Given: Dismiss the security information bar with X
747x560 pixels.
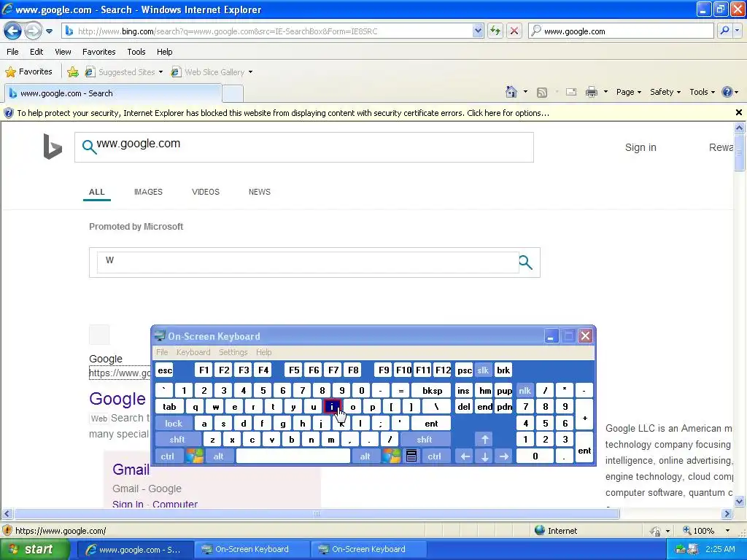Looking at the screenshot, I should coord(738,112).
